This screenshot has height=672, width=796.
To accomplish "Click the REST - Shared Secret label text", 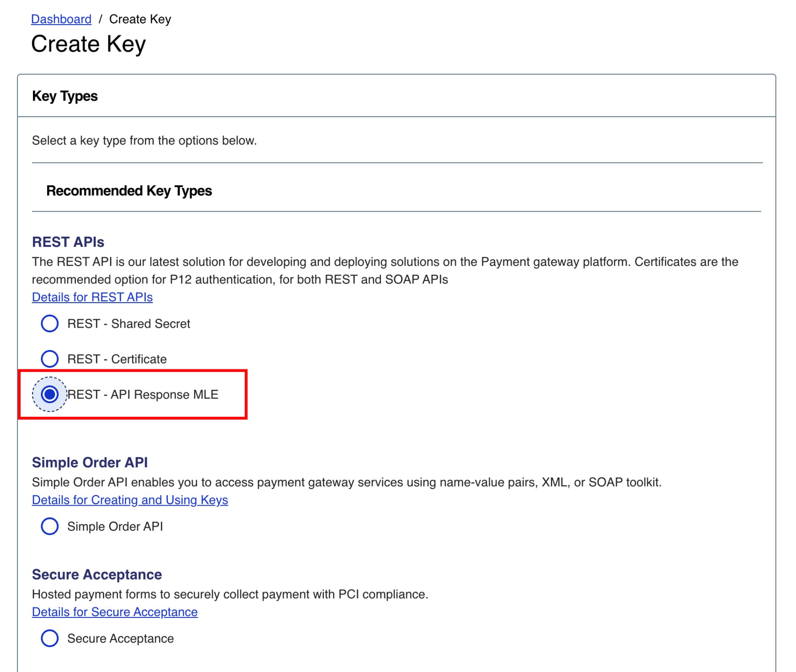I will pos(129,324).
